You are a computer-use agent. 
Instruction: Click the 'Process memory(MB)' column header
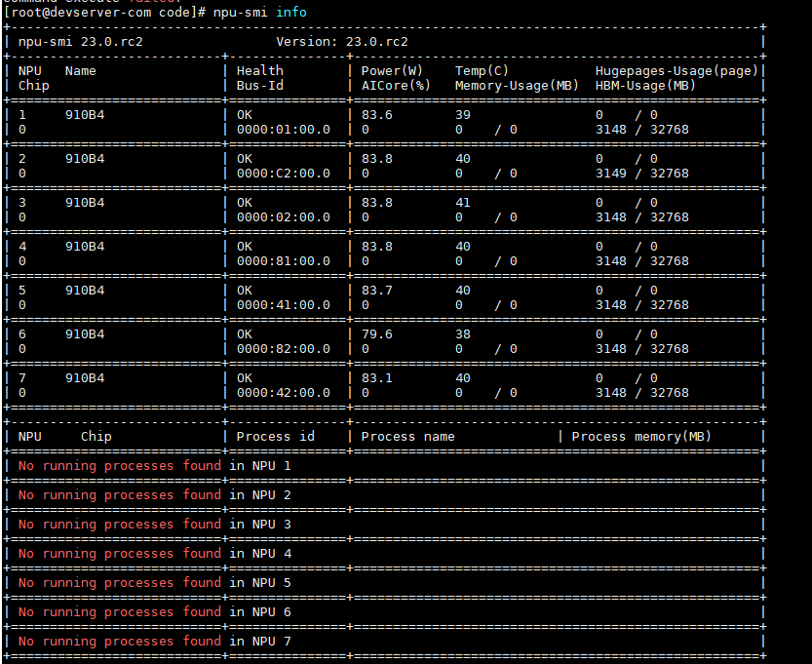[641, 437]
